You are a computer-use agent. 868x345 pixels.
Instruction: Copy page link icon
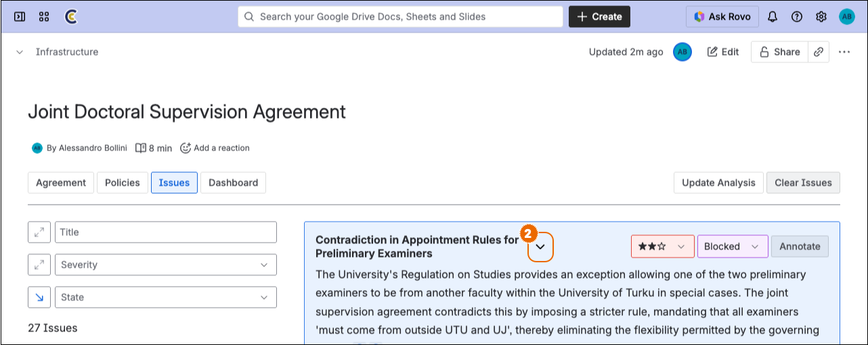[819, 52]
